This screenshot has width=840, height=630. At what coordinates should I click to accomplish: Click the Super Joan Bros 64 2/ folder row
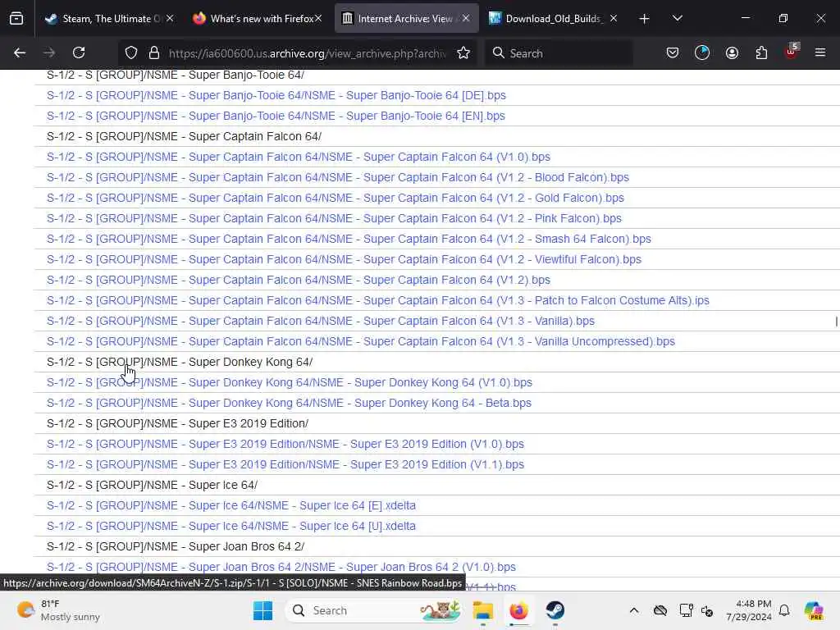tap(436, 547)
